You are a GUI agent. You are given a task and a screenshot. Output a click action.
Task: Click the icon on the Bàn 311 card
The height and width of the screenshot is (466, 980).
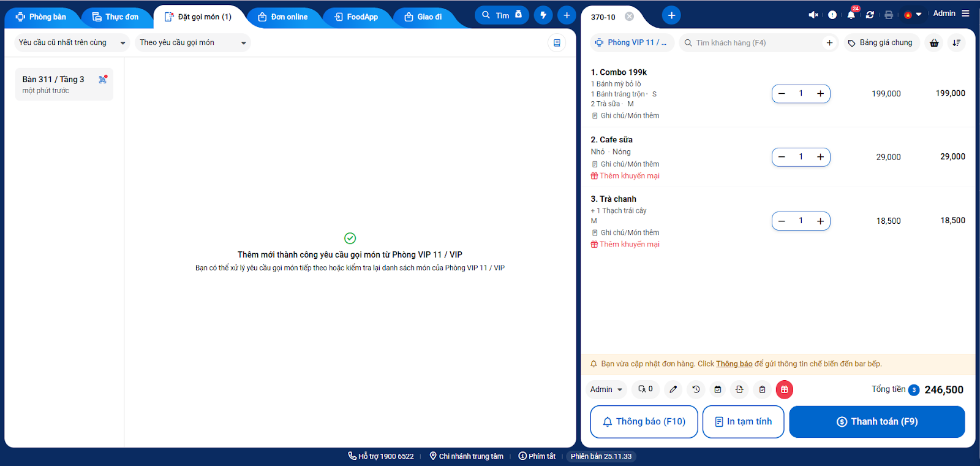103,79
